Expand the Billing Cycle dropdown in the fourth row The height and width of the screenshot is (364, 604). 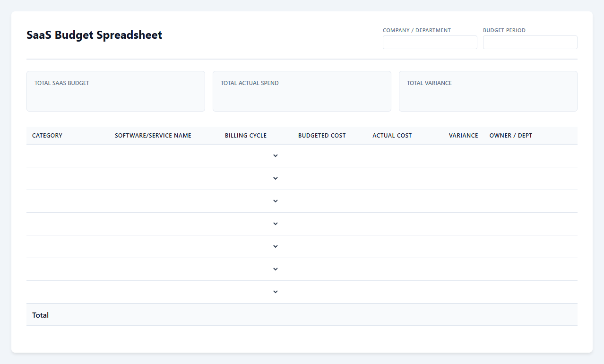[x=251, y=224]
